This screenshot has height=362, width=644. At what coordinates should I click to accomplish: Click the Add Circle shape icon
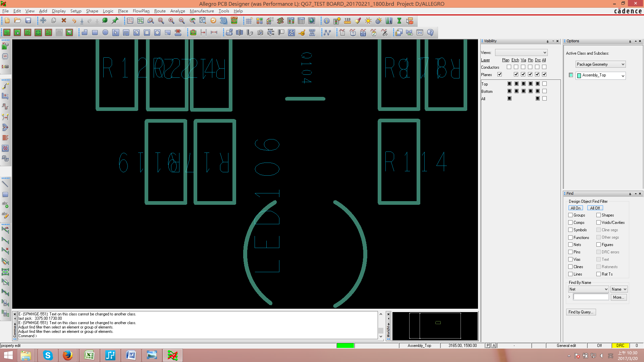pyautogui.click(x=105, y=33)
